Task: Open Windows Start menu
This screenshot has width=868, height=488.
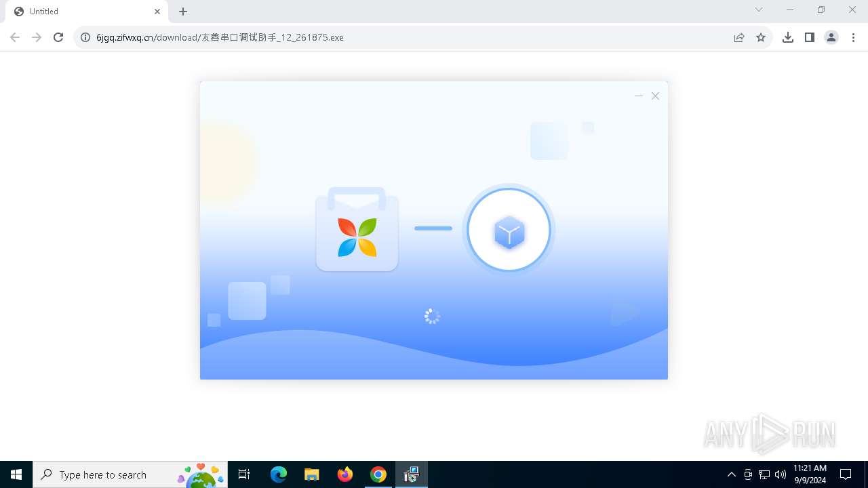Action: (x=16, y=474)
